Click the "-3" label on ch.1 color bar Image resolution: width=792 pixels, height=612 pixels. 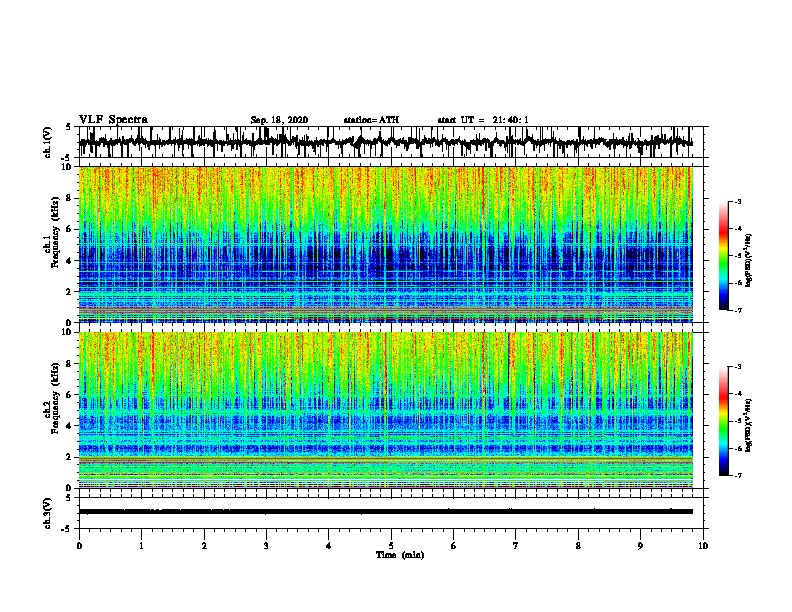click(x=737, y=202)
